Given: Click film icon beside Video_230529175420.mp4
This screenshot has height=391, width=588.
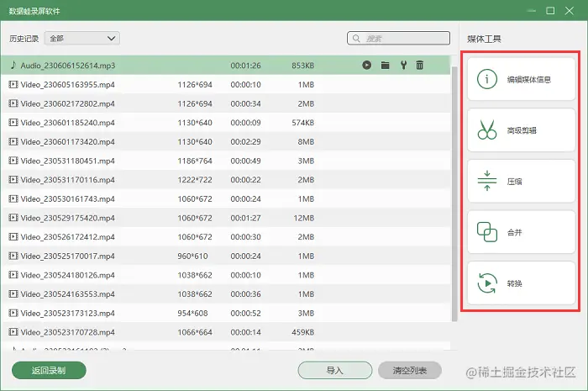Looking at the screenshot, I should tap(13, 218).
